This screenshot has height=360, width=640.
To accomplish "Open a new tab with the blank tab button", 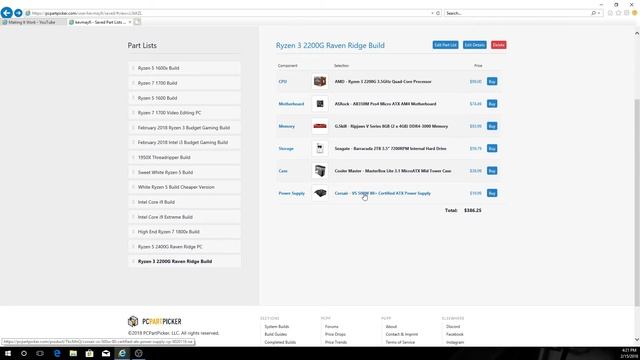I will (138, 22).
